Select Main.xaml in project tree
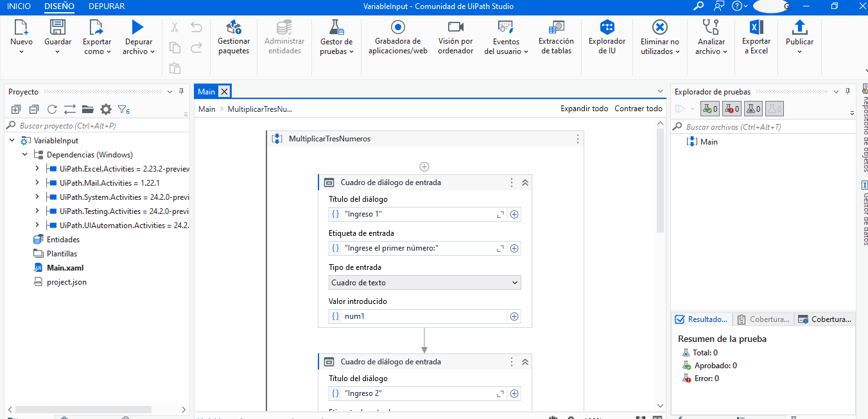Viewport: 868px width, 419px height. tap(65, 268)
